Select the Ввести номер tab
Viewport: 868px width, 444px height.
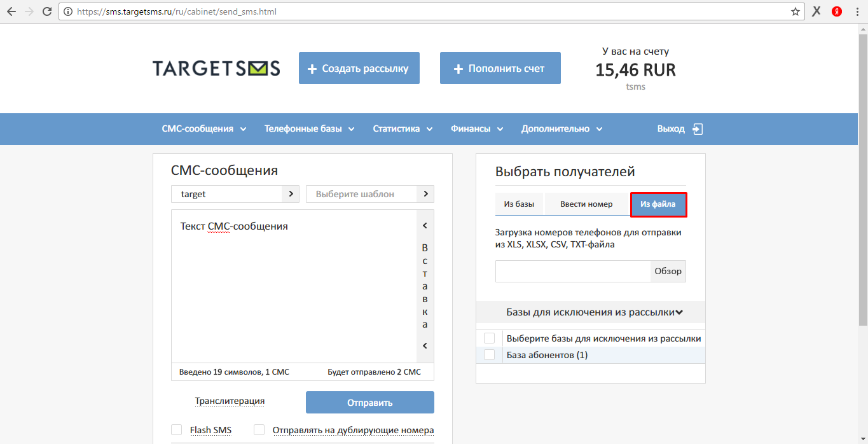tap(586, 204)
